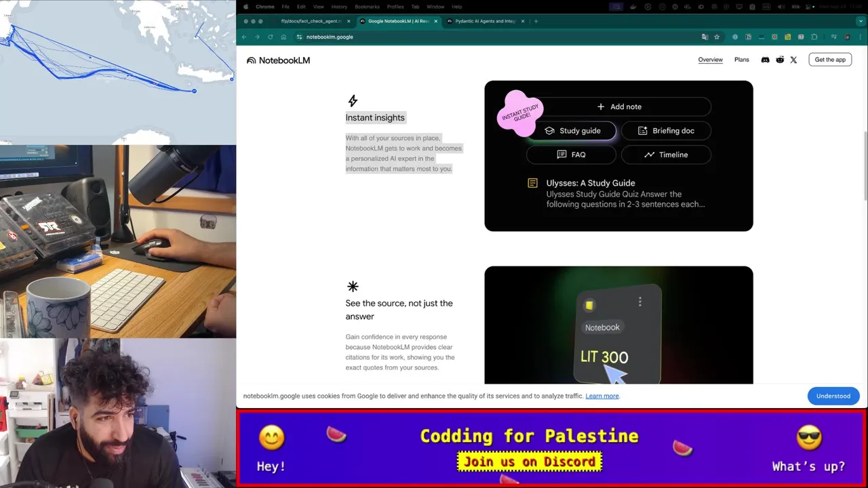Switch to the fact_check_agent tab

point(312,21)
